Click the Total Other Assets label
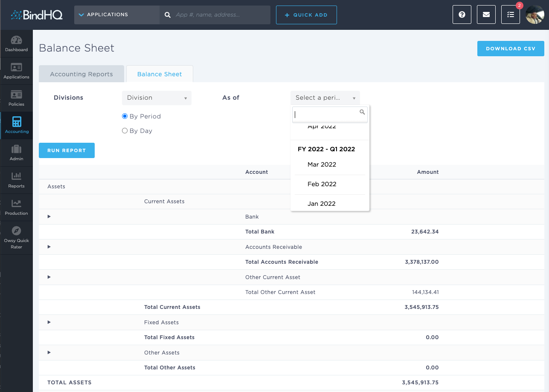549x392 pixels. point(170,368)
